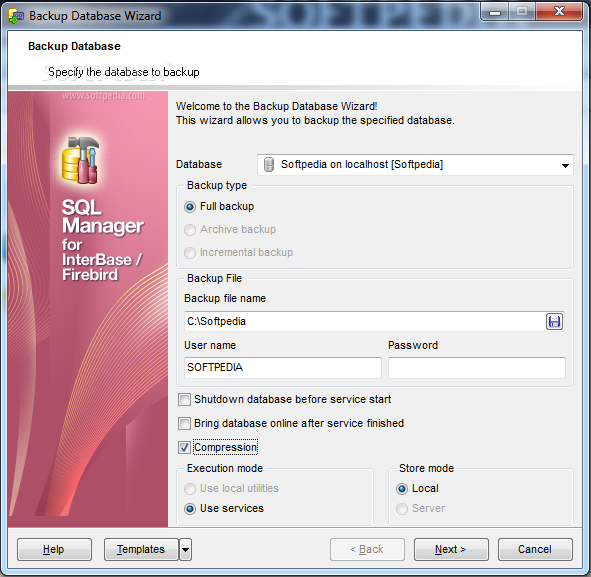
Task: Cancel the backup wizard
Action: [535, 549]
